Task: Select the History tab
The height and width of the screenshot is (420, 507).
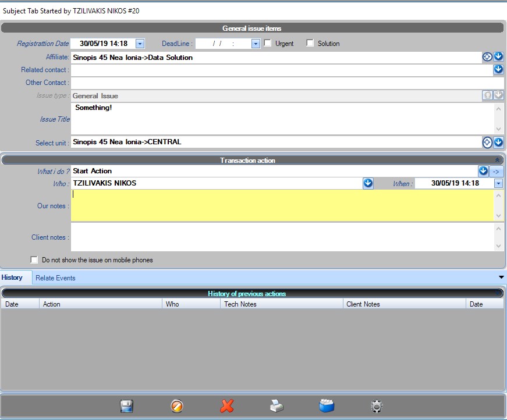Action: [12, 277]
